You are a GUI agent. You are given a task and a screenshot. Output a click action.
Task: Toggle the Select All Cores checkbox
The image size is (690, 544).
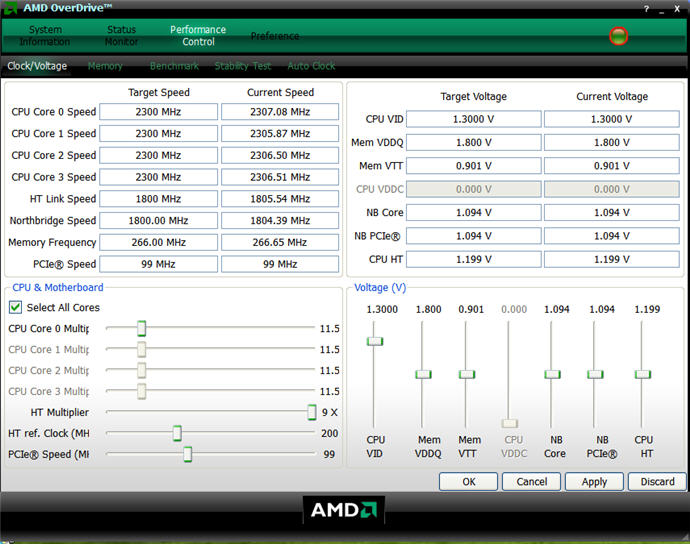(x=15, y=307)
